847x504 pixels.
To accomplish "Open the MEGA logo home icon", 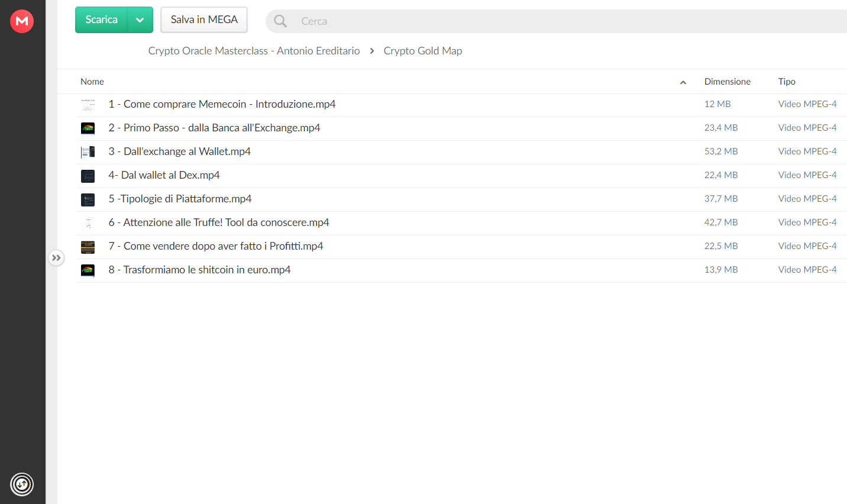I will [22, 21].
